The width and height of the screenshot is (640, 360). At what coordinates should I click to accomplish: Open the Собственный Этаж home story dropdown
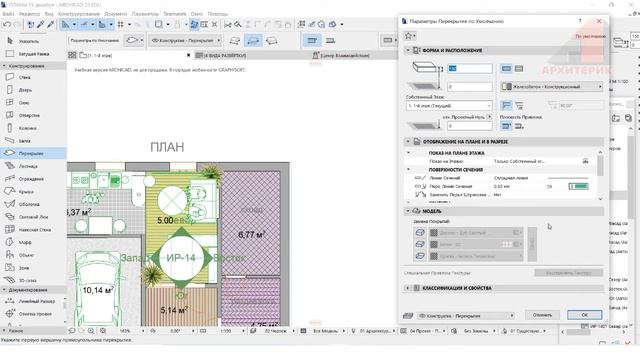[x=449, y=106]
